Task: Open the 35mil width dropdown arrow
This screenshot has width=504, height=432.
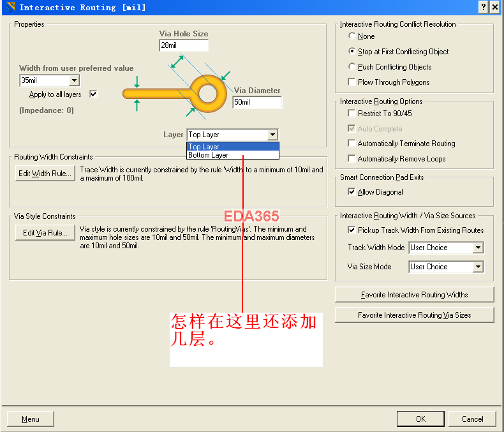Action: click(74, 80)
